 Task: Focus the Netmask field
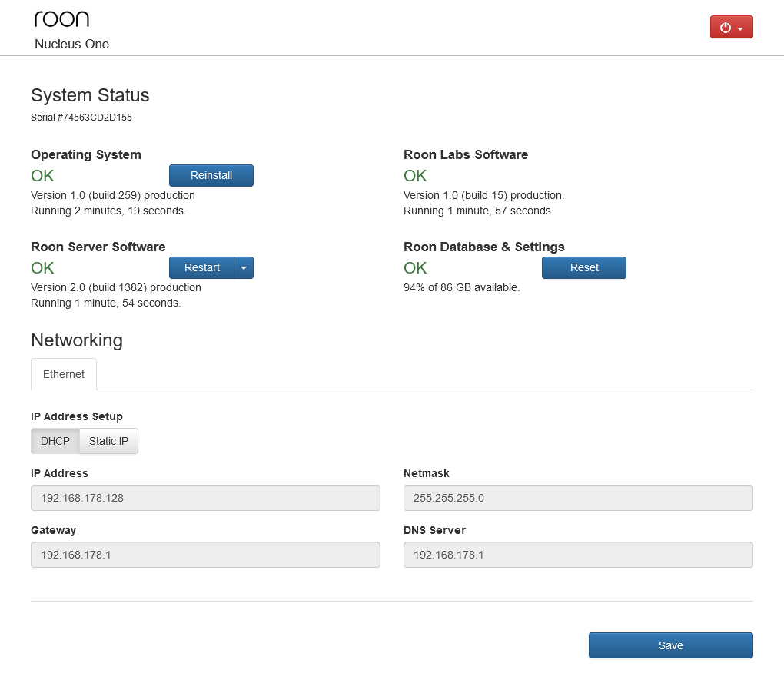pyautogui.click(x=578, y=498)
